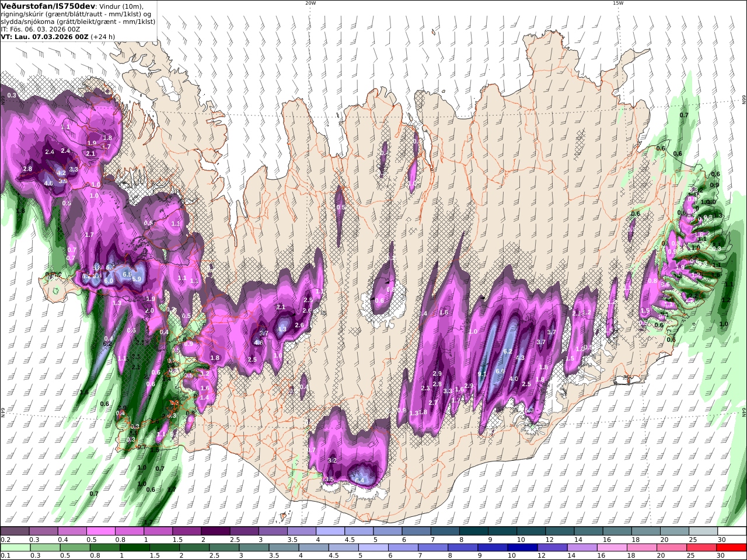Click the 3.2 value label
The height and width of the screenshot is (560, 747).
(x=333, y=461)
